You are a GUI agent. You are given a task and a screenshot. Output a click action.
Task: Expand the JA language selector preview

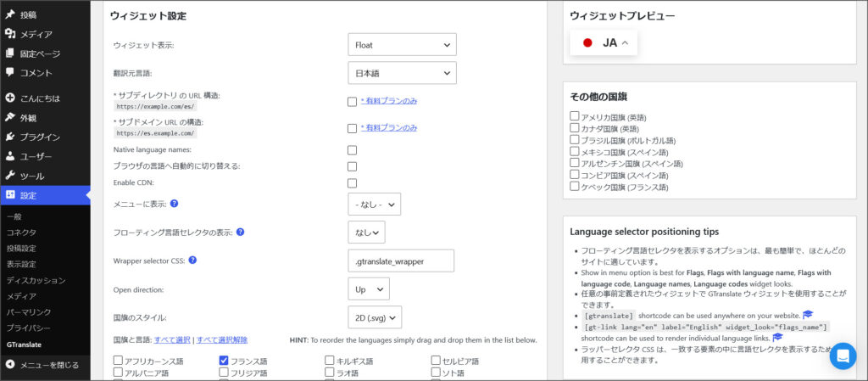[604, 42]
